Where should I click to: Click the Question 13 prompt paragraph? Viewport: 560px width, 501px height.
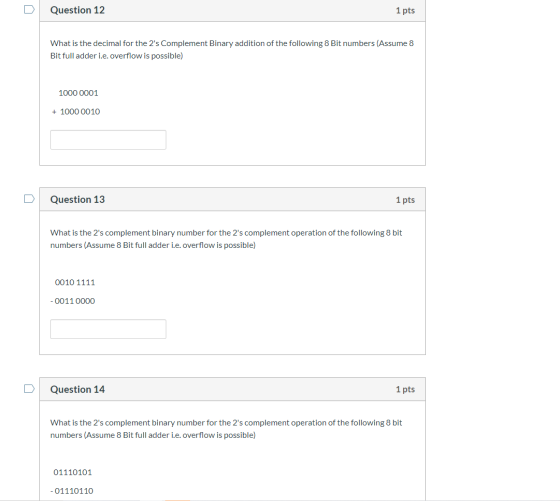click(x=226, y=239)
